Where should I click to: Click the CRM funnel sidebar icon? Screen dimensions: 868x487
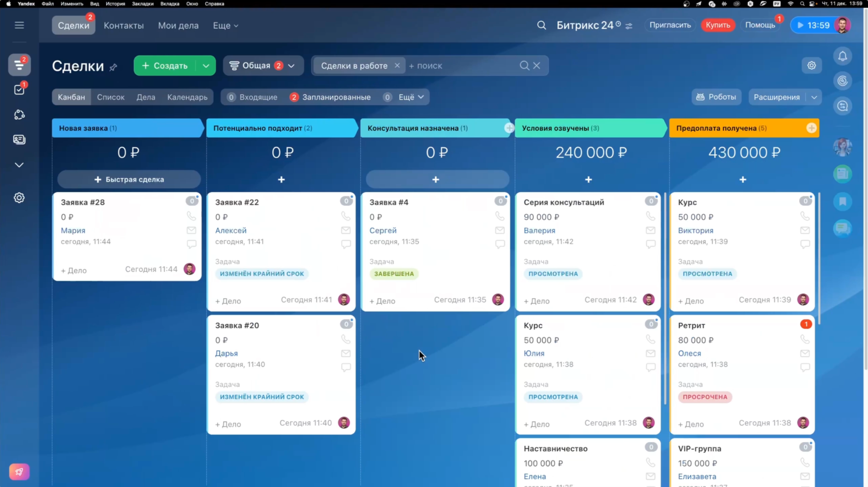(x=19, y=65)
